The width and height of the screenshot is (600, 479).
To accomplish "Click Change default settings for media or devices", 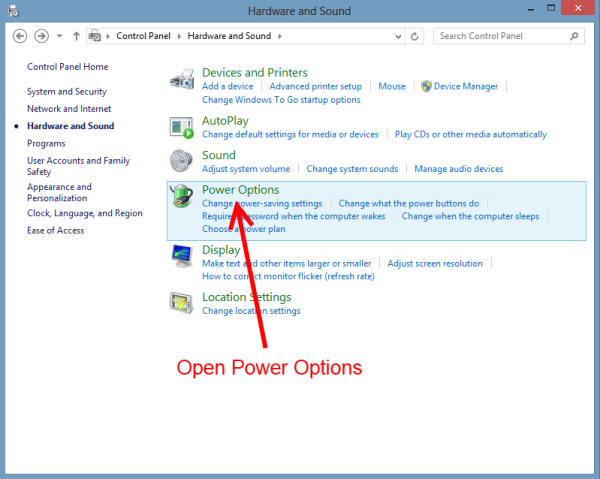I will (x=290, y=134).
